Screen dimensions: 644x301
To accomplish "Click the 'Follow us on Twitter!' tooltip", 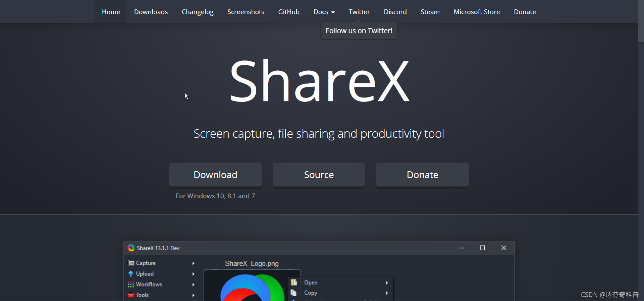I will [359, 31].
